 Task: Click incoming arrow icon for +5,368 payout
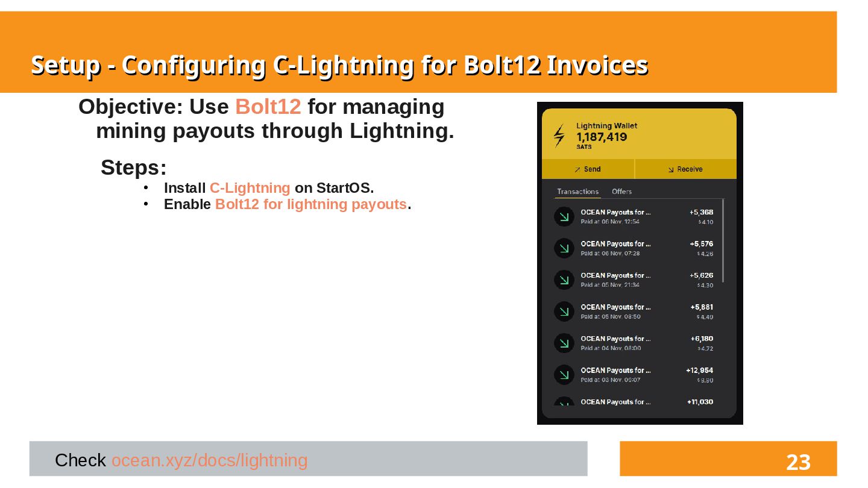[x=564, y=217]
